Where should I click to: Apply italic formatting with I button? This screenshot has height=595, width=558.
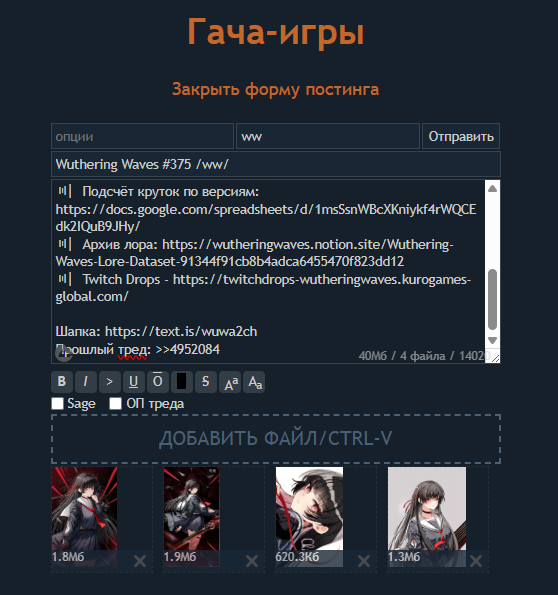coord(86,381)
